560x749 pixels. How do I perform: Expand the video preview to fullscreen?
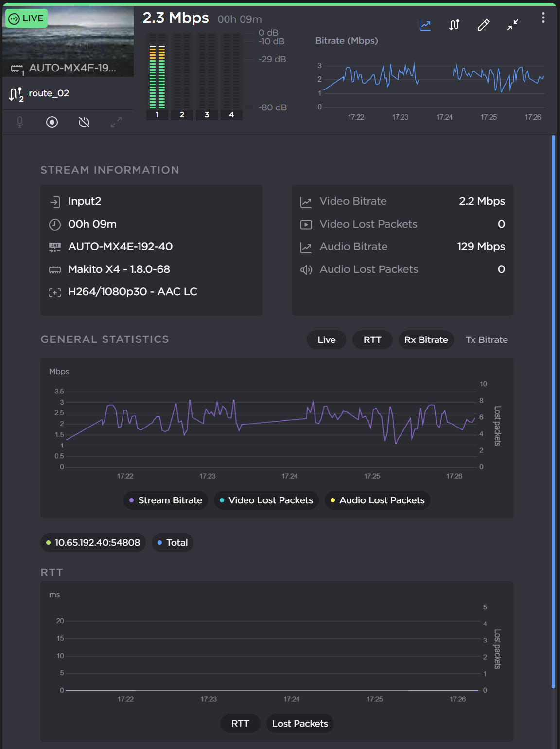[x=115, y=122]
